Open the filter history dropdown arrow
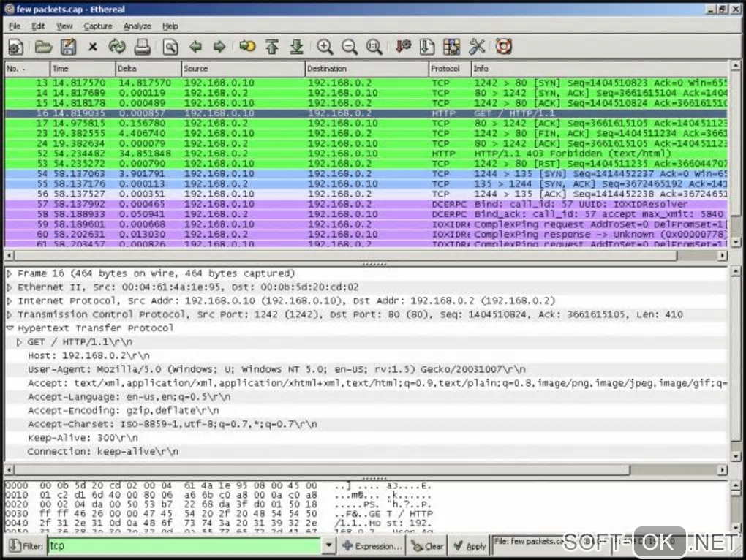 pyautogui.click(x=328, y=546)
